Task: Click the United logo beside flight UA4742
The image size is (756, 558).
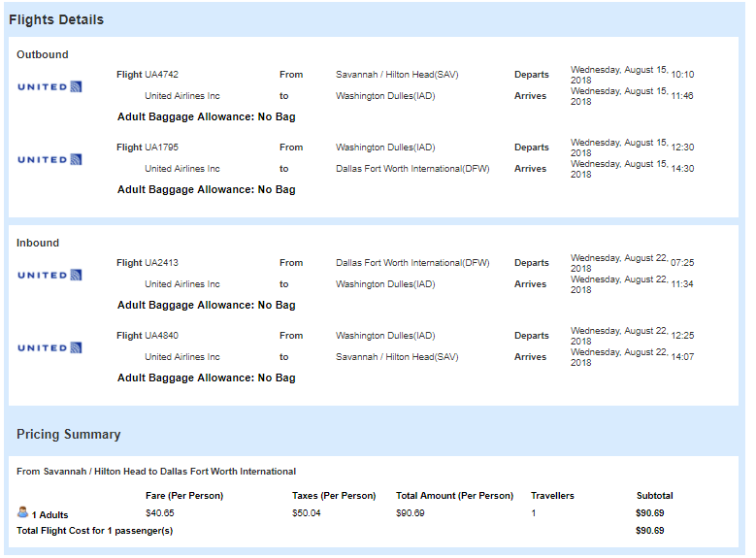Action: (49, 86)
